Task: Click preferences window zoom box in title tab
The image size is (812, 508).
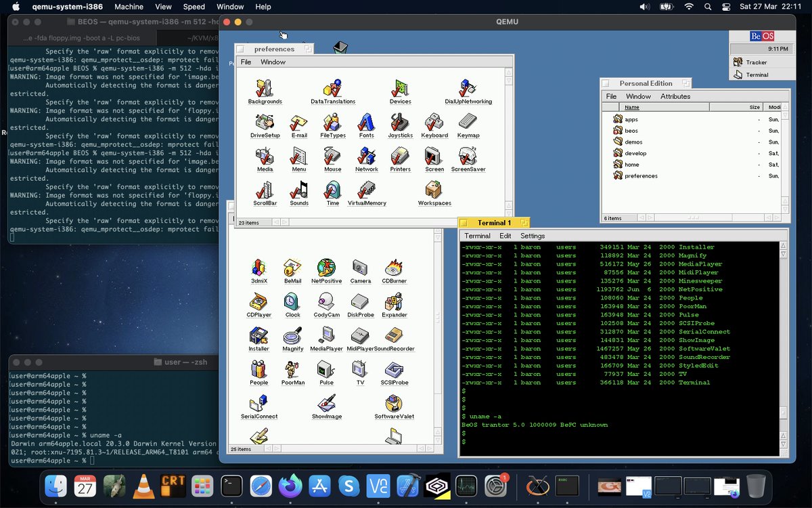Action: tap(308, 49)
